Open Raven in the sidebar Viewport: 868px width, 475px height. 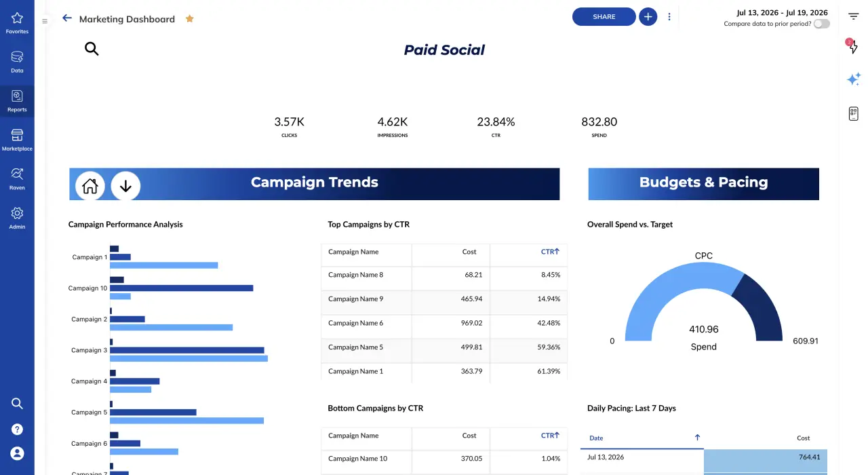click(17, 179)
